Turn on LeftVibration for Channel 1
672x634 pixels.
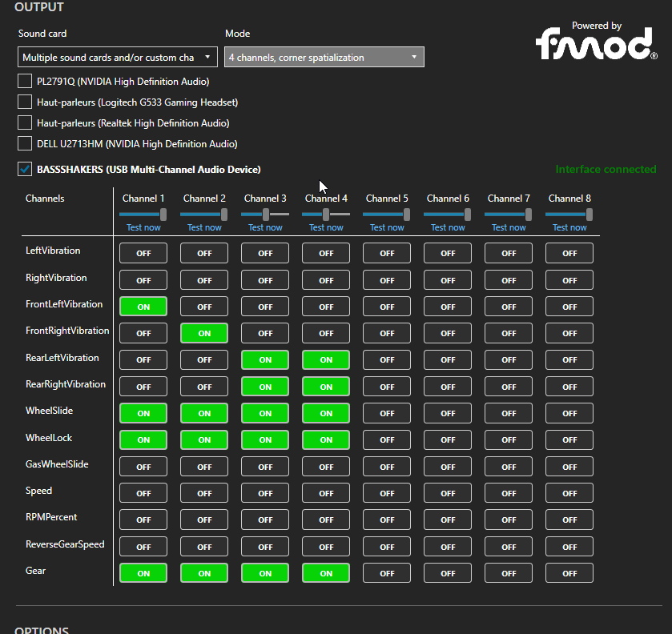tap(143, 253)
